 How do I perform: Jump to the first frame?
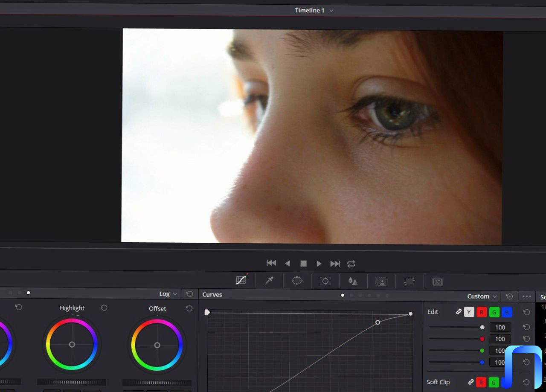(271, 263)
